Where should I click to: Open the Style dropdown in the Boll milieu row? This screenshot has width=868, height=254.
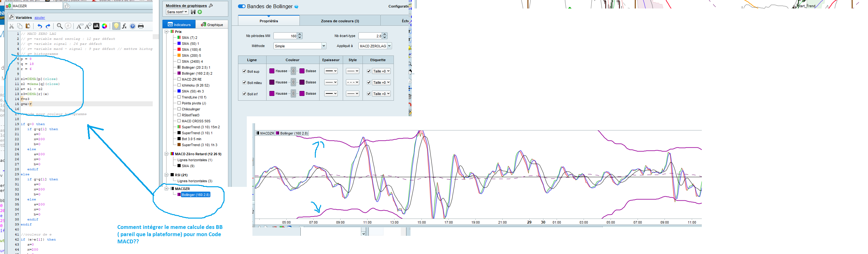point(352,82)
